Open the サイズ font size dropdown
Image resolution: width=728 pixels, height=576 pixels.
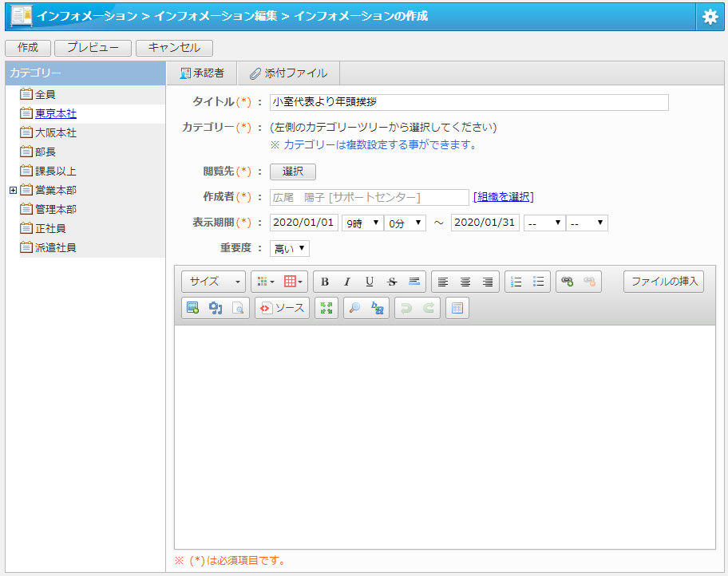click(x=214, y=282)
